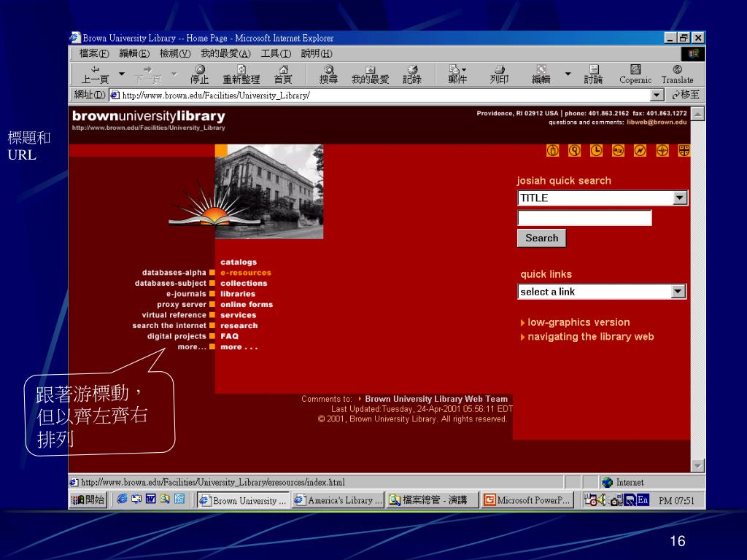
Task: Open the e-journals link
Action: tap(186, 294)
